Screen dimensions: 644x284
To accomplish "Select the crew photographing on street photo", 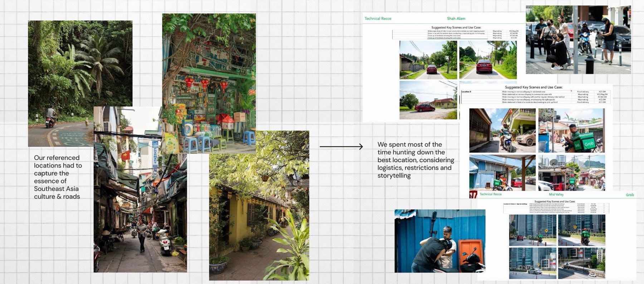I will click(578, 40).
